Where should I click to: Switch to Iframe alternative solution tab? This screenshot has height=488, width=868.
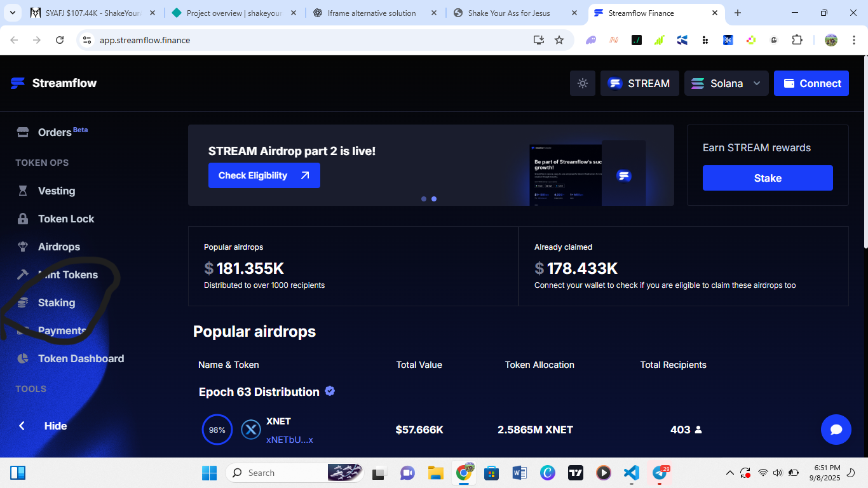coord(372,13)
